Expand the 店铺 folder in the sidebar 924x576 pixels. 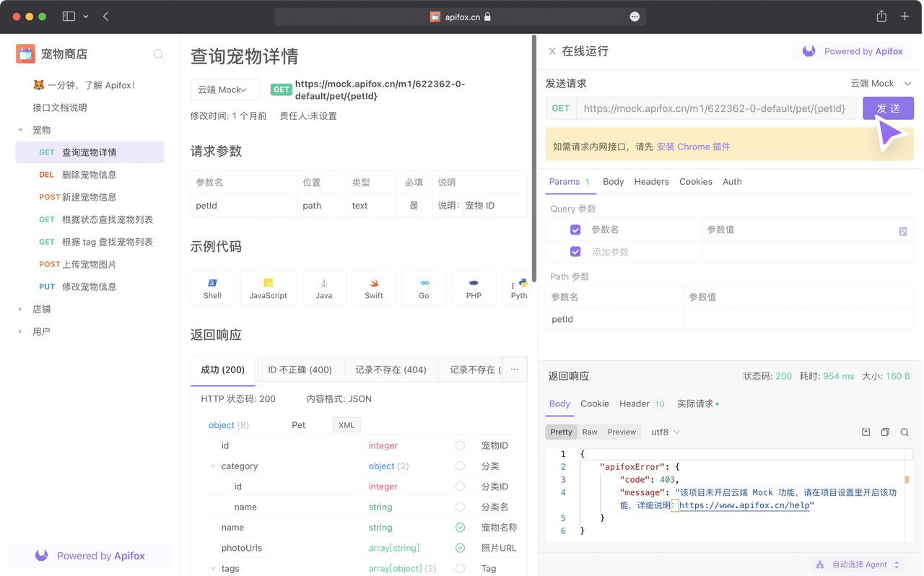point(20,309)
